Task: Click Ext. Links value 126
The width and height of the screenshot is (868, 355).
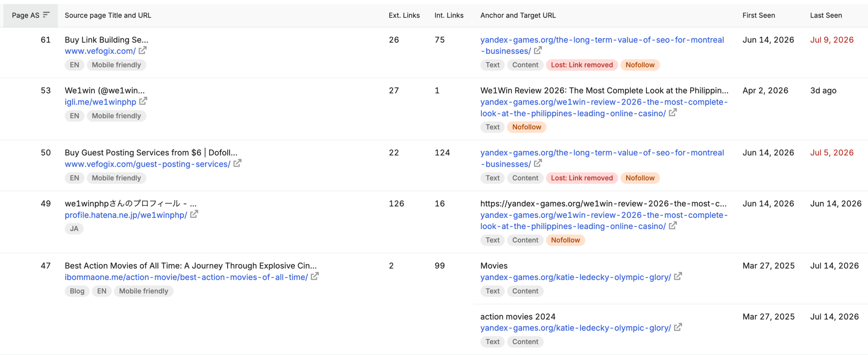Action: tap(396, 204)
